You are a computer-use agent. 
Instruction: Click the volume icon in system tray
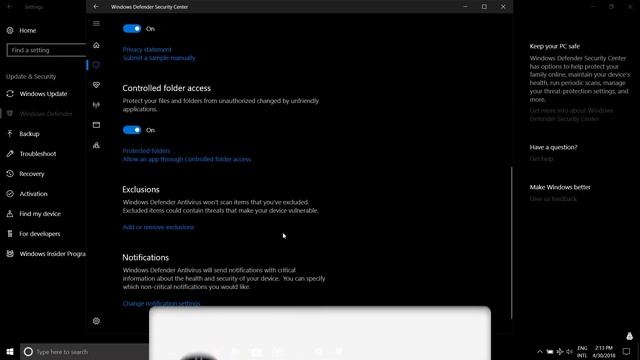click(569, 351)
